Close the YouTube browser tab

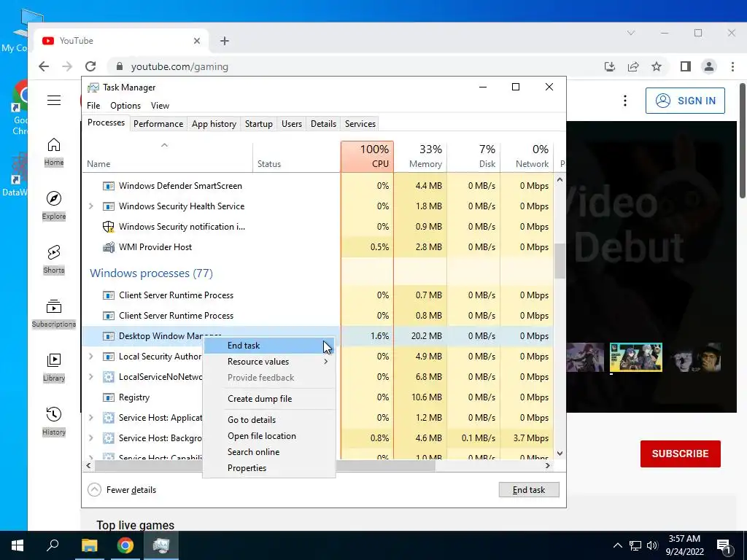[197, 41]
